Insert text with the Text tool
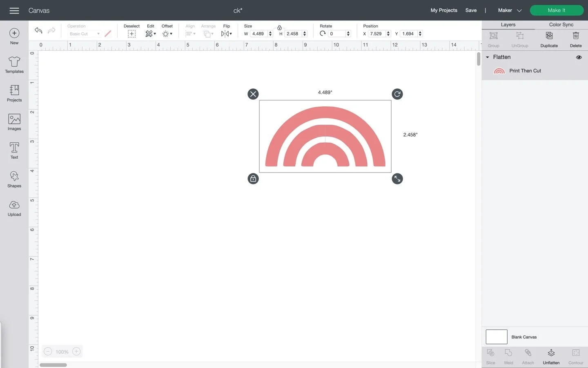Image resolution: width=588 pixels, height=368 pixels. point(14,150)
